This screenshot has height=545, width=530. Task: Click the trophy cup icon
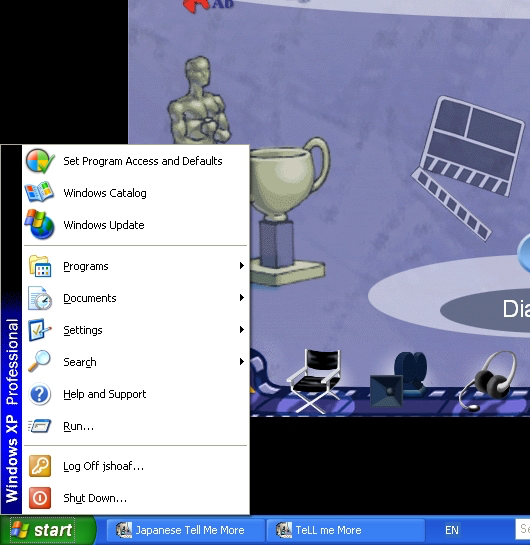point(288,210)
